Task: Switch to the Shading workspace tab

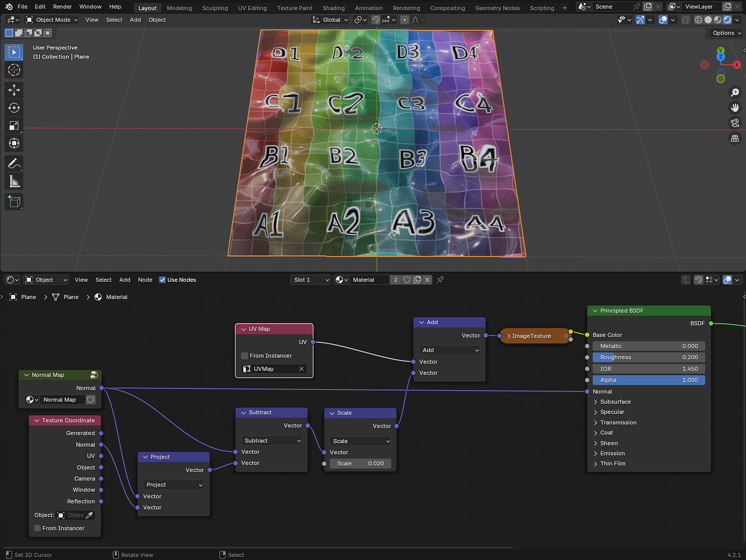Action: 333,8
